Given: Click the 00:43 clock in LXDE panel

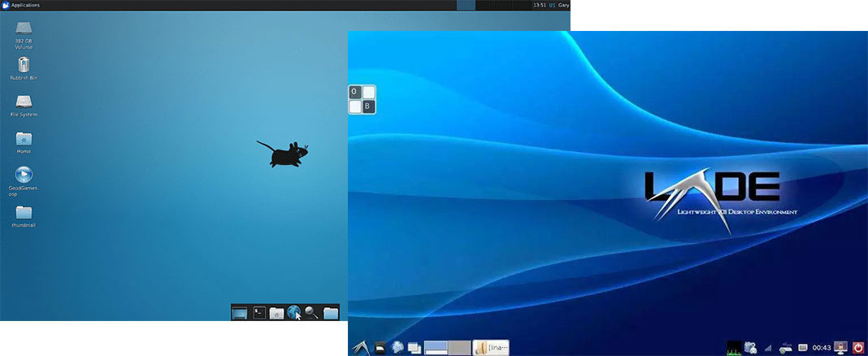Looking at the screenshot, I should 822,348.
